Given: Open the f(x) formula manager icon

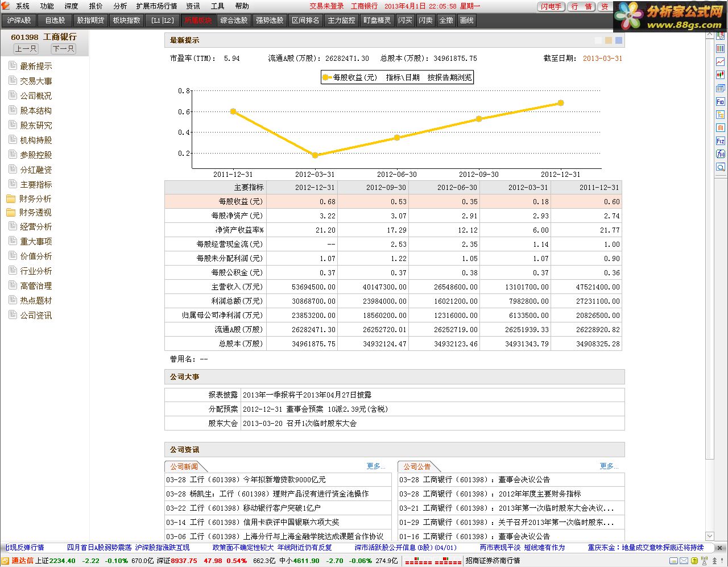Looking at the screenshot, I should (x=720, y=154).
